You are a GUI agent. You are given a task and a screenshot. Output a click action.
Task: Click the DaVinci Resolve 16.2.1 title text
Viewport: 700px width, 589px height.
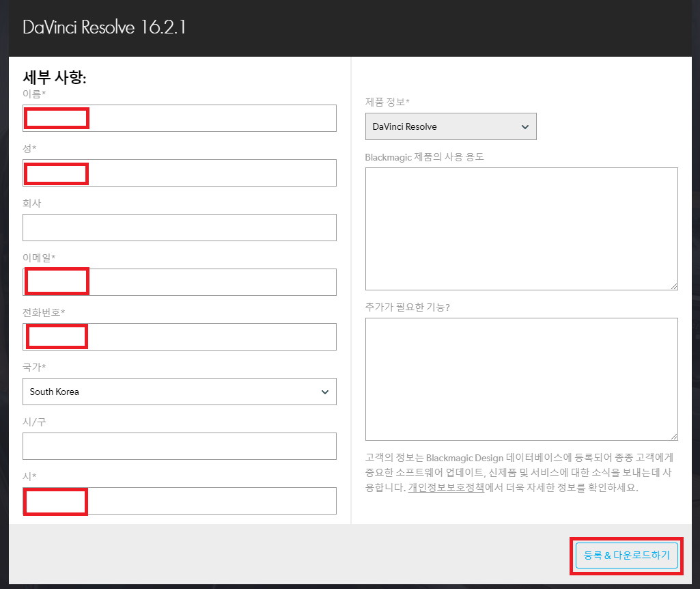pyautogui.click(x=104, y=27)
